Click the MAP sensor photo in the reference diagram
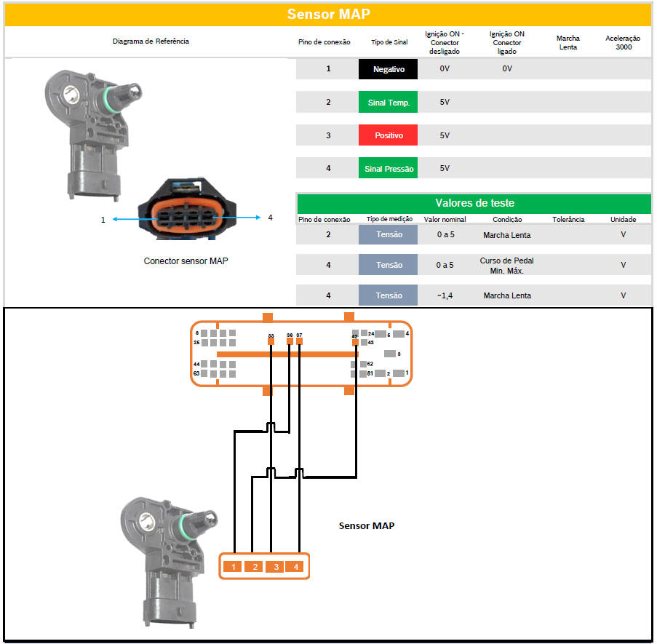This screenshot has width=657, height=644. tap(92, 132)
